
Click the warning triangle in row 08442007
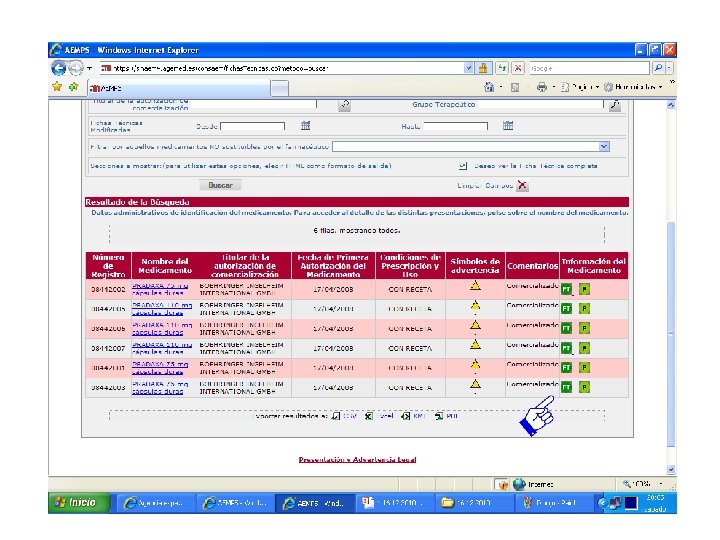pos(475,344)
